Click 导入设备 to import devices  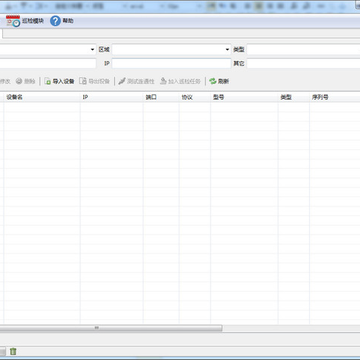[x=59, y=81]
